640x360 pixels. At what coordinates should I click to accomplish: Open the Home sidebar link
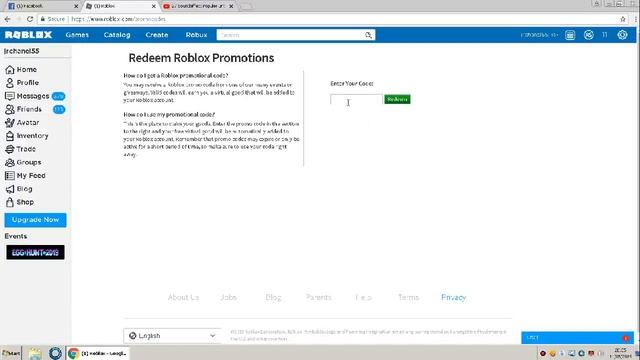coord(21,69)
